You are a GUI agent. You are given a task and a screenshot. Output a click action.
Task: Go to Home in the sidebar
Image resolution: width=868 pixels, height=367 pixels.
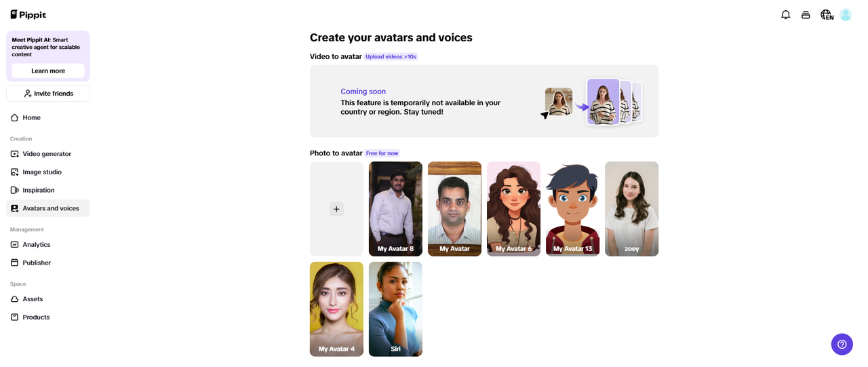tap(31, 117)
